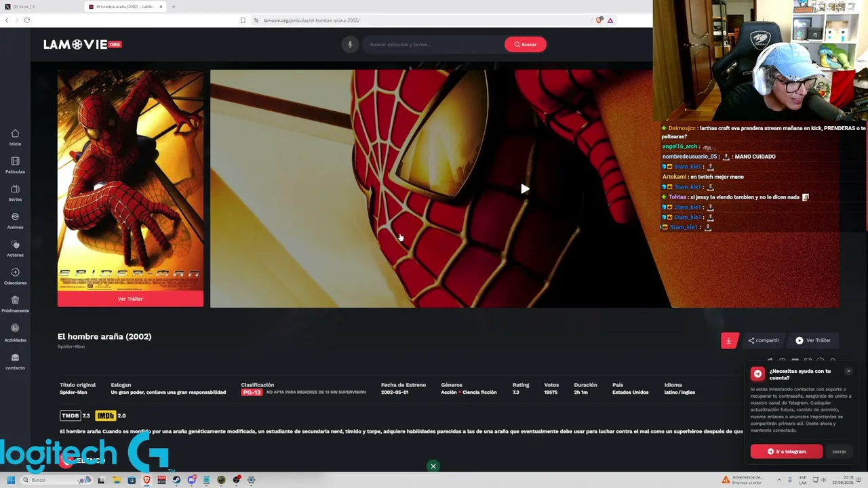The image size is (868, 488).
Task: Open the Spider-Man poster image
Action: pyautogui.click(x=130, y=180)
